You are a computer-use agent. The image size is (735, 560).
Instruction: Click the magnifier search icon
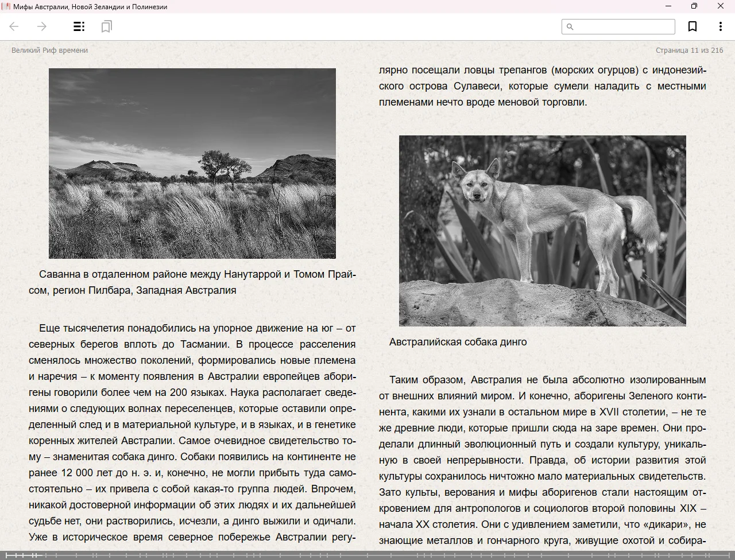570,26
